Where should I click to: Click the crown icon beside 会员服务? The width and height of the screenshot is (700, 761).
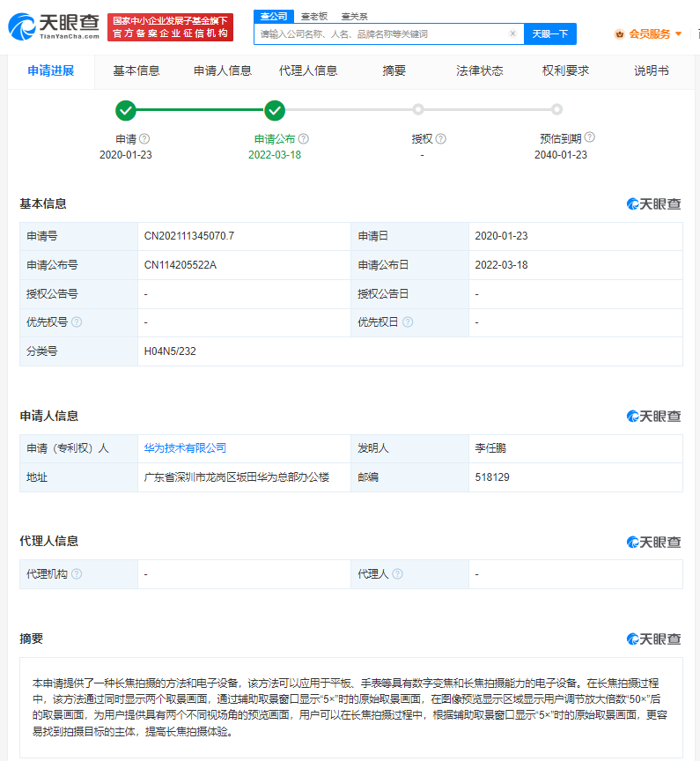[x=619, y=34]
